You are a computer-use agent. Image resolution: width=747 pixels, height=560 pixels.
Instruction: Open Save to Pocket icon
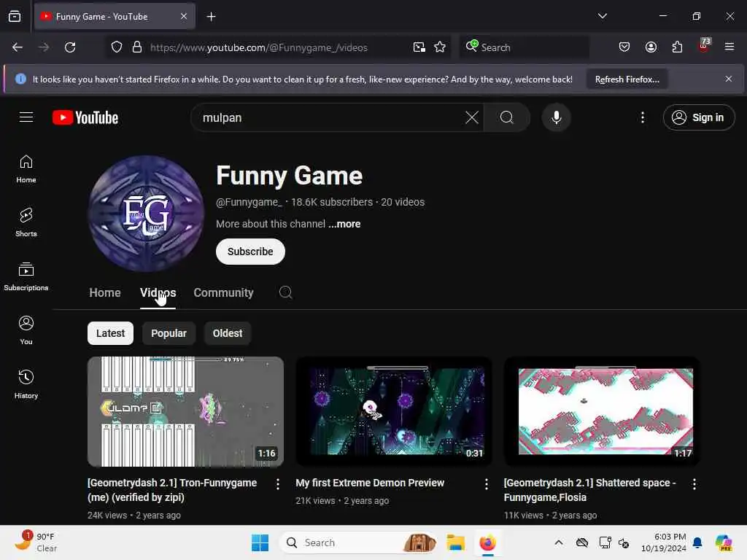click(x=624, y=47)
